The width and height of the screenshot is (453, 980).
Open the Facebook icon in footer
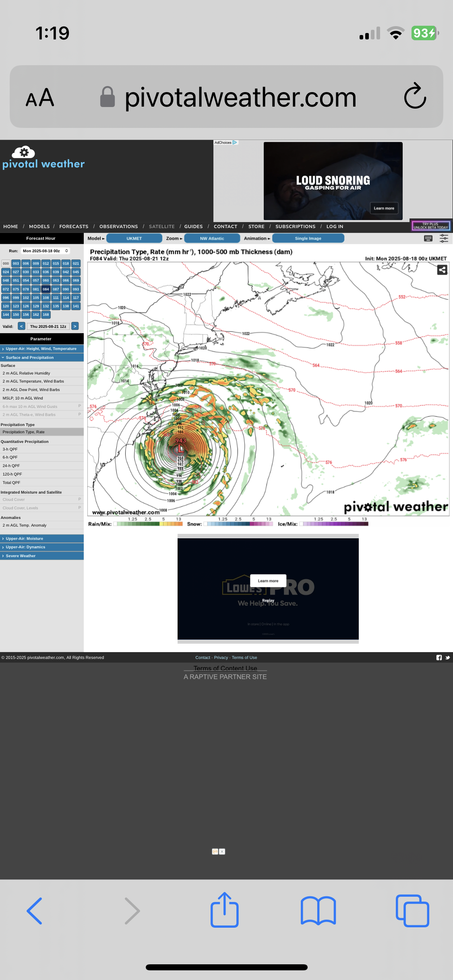439,657
